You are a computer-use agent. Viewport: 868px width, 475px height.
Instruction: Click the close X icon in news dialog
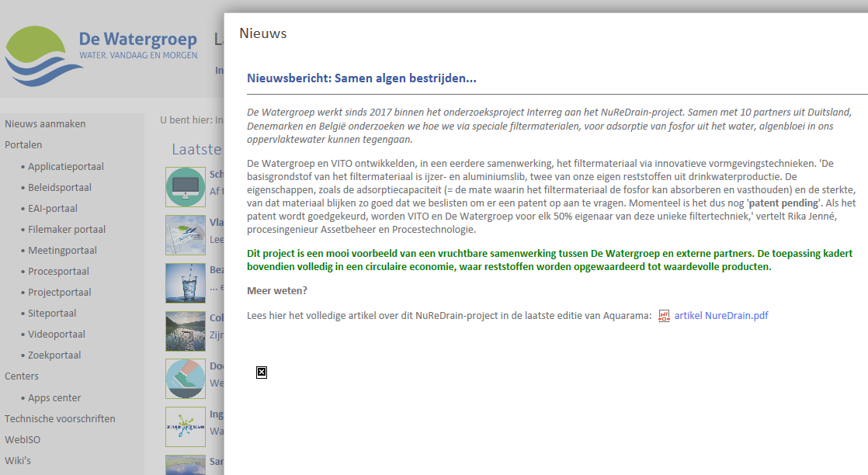[262, 373]
